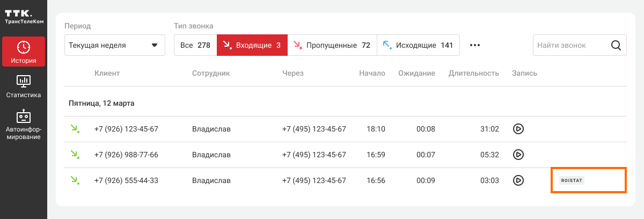644x219 pixels.
Task: Select the Все 278 call filter
Action: (195, 46)
